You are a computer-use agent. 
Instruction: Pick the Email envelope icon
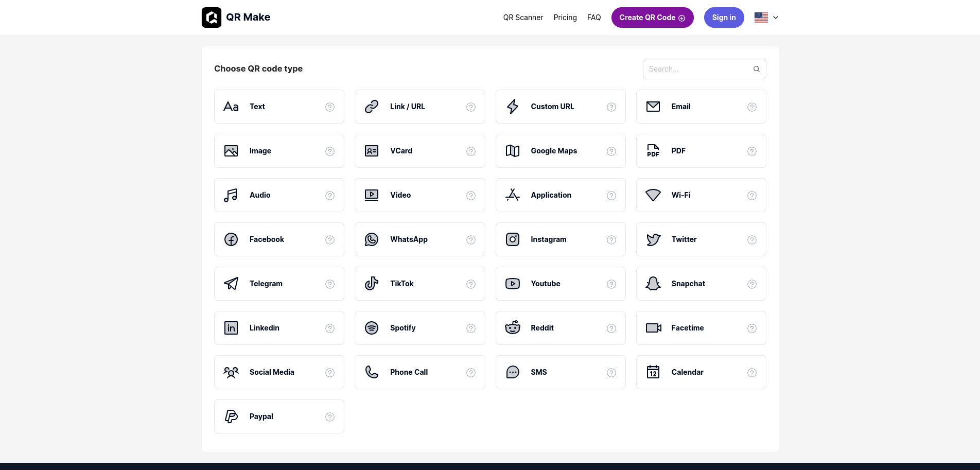[x=653, y=107]
